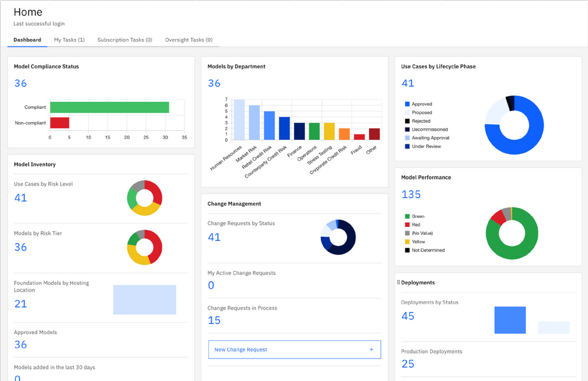The image size is (588, 381).
Task: Select the Oversight Tasks (0) tab
Action: click(x=189, y=40)
